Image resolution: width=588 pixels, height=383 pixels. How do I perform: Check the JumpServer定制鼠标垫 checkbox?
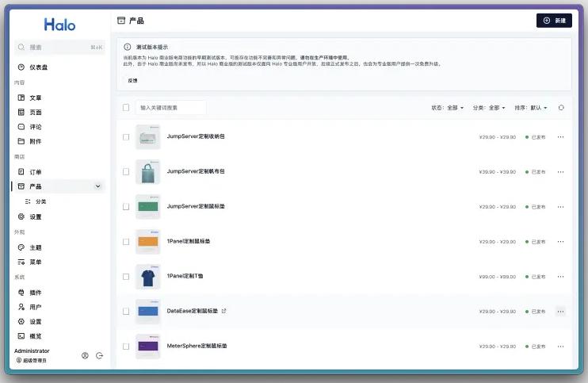[x=126, y=207]
